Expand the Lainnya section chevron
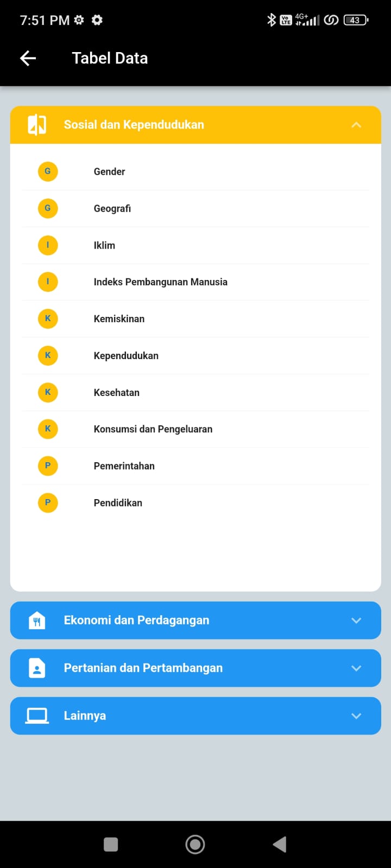The height and width of the screenshot is (868, 391). (x=356, y=716)
